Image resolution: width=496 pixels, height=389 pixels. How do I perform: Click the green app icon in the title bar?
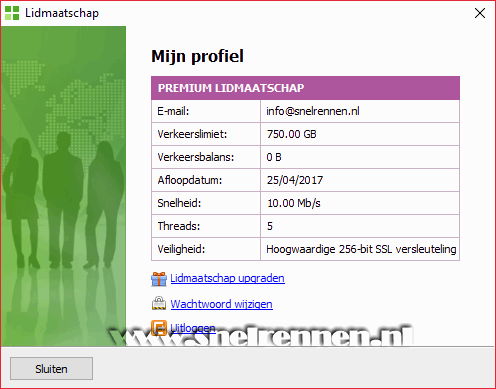pyautogui.click(x=12, y=13)
